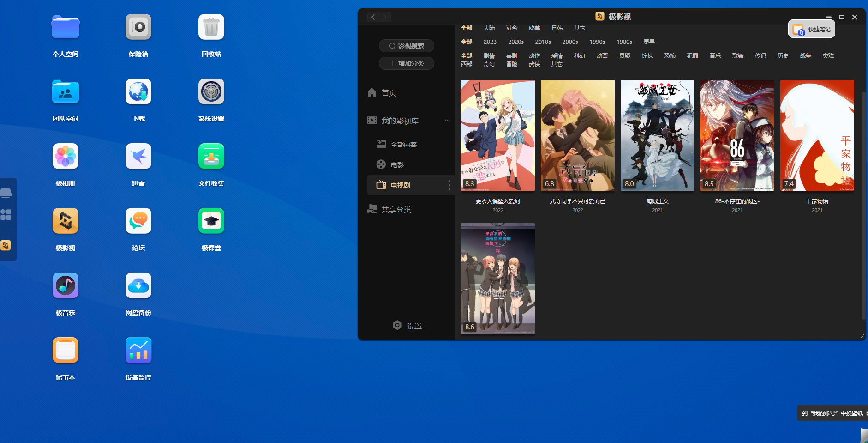868x443 pixels.
Task: Filter by year 更早
Action: pyautogui.click(x=649, y=42)
